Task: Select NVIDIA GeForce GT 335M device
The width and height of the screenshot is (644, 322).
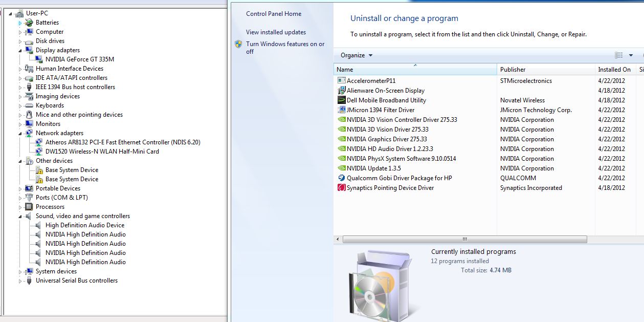Action: pyautogui.click(x=80, y=59)
